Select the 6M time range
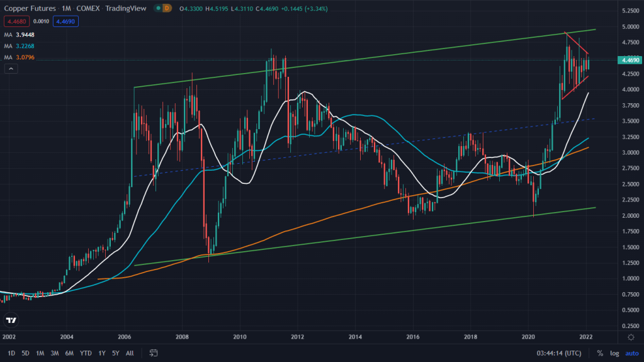Screen dimensions: 644x362 [x=69, y=353]
